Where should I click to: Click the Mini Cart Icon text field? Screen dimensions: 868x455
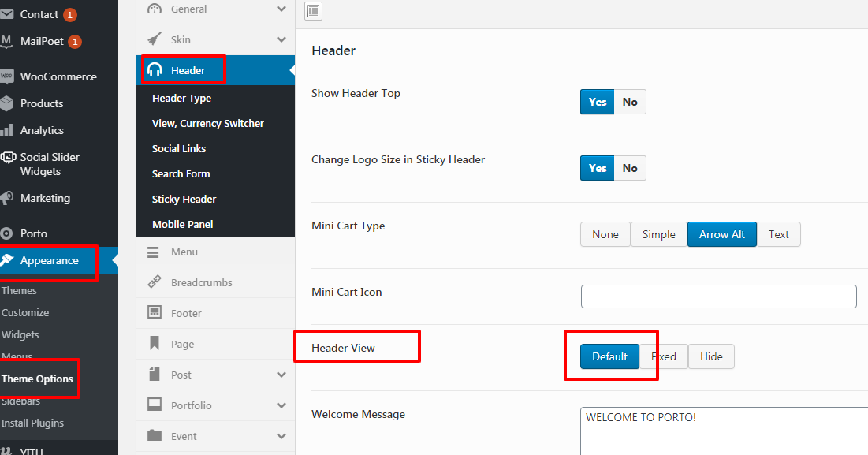point(718,296)
